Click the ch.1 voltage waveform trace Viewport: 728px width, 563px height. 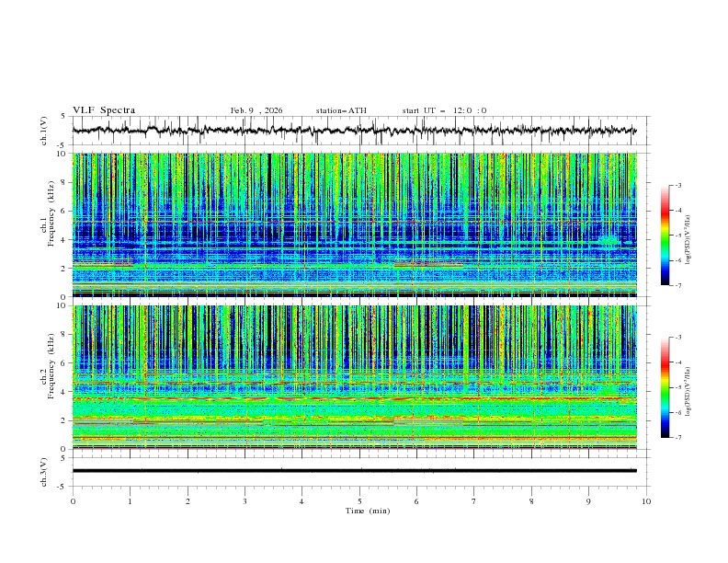(x=354, y=131)
